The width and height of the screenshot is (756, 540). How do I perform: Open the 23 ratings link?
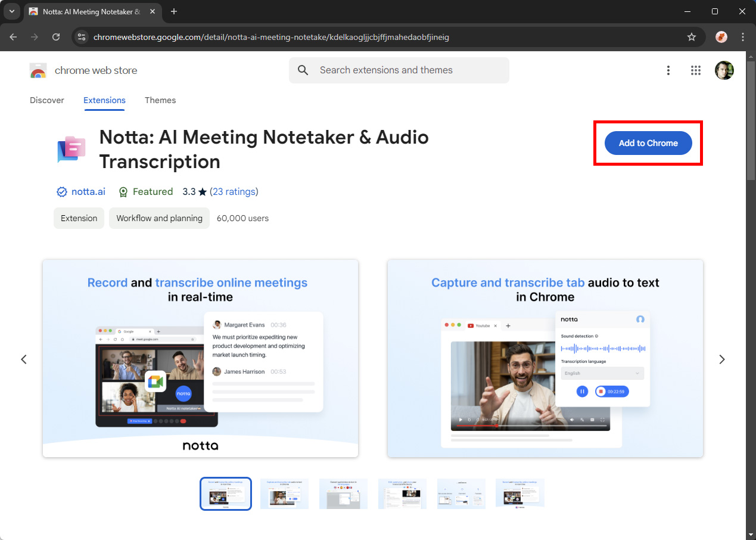coord(234,191)
